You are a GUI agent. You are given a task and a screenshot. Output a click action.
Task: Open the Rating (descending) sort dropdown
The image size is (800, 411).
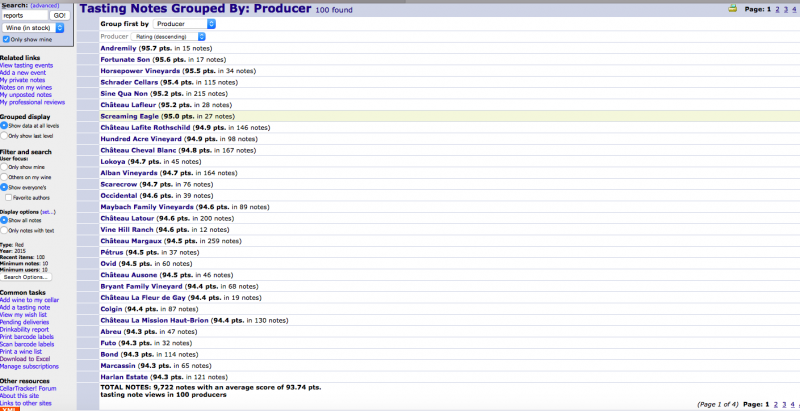pyautogui.click(x=168, y=37)
